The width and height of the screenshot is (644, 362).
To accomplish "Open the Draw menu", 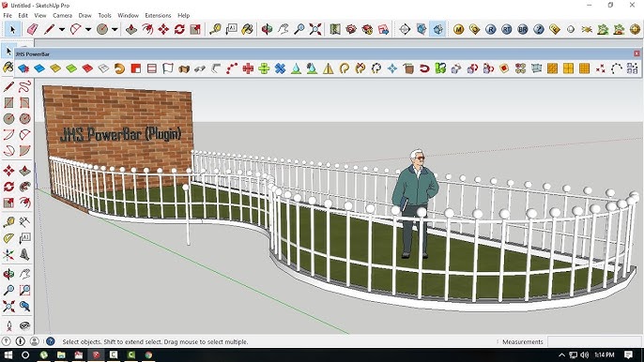I will pos(85,15).
